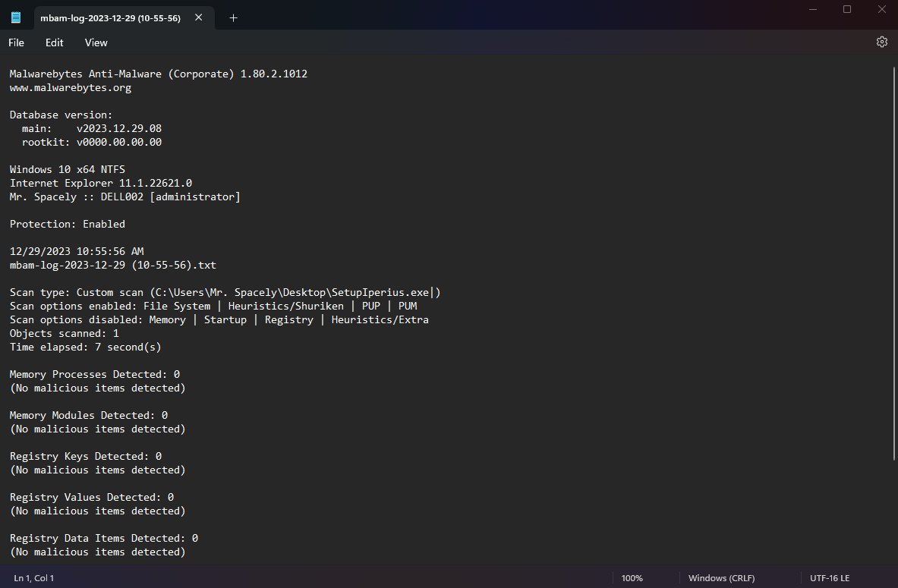The width and height of the screenshot is (898, 588).
Task: Click the 'Windows 10 x64 NTFS' line
Action: pyautogui.click(x=68, y=169)
